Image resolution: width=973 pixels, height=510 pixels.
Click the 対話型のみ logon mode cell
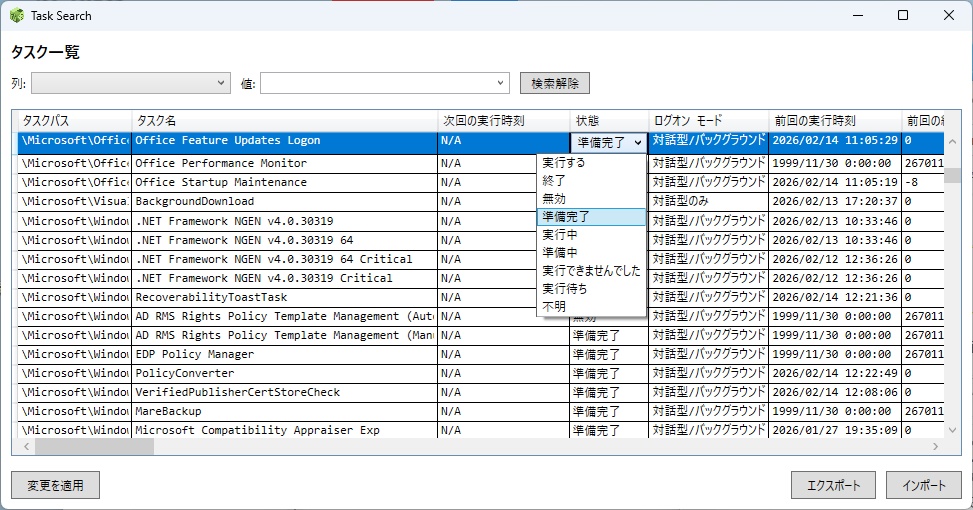click(x=709, y=202)
